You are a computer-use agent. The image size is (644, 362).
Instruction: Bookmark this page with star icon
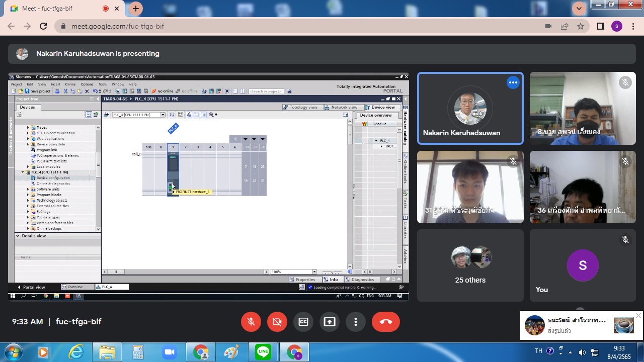point(581,26)
